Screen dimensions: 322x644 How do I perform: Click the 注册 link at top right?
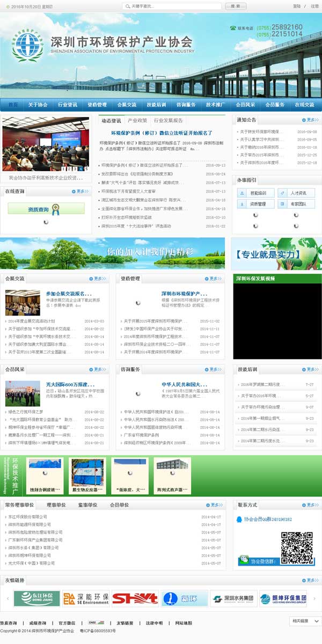pos(314,6)
